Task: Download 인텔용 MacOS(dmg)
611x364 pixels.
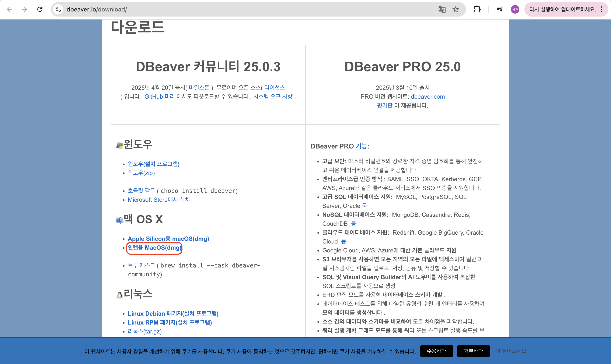Action: (154, 248)
